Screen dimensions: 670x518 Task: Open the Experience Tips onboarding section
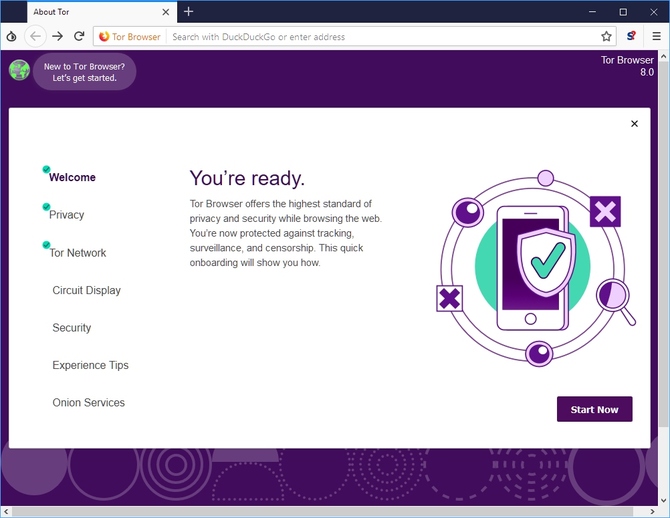click(x=90, y=365)
